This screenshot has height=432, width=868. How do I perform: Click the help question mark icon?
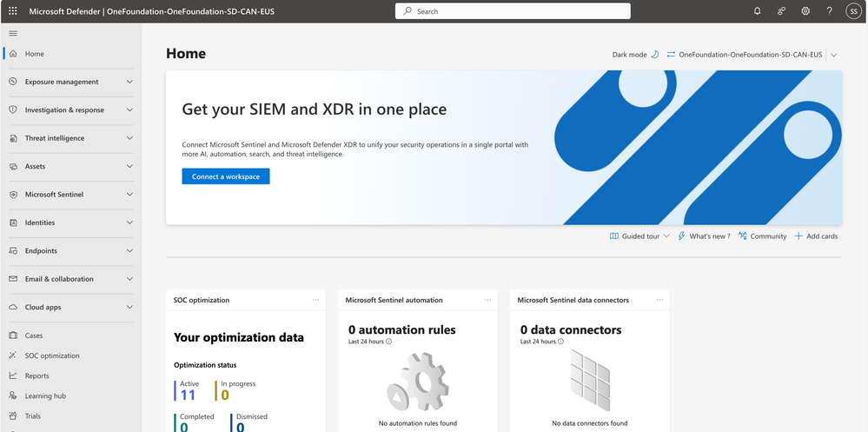[829, 11]
